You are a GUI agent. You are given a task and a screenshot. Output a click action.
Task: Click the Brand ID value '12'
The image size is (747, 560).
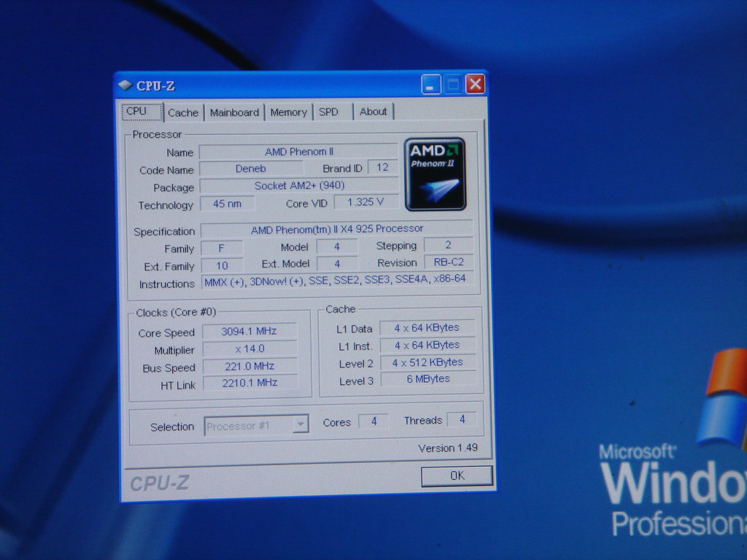coord(382,167)
